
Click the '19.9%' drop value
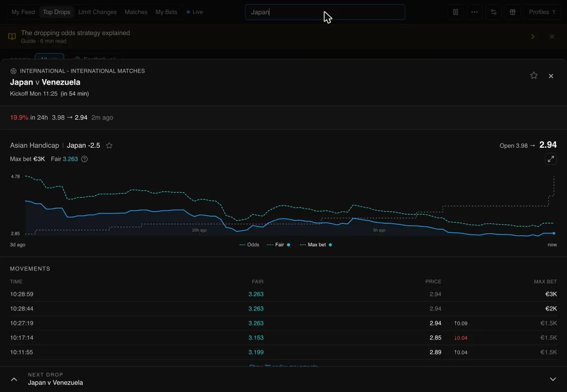point(19,118)
